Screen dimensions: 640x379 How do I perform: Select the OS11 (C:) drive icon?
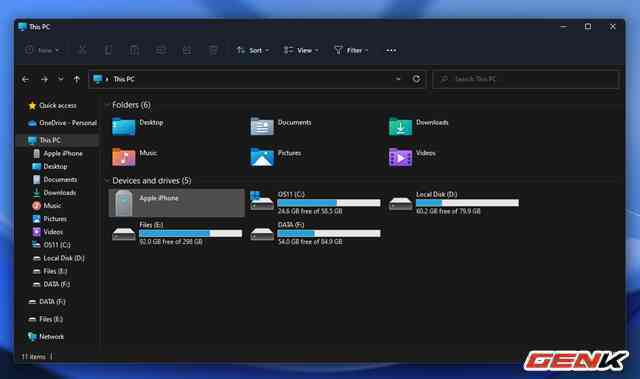coord(262,201)
